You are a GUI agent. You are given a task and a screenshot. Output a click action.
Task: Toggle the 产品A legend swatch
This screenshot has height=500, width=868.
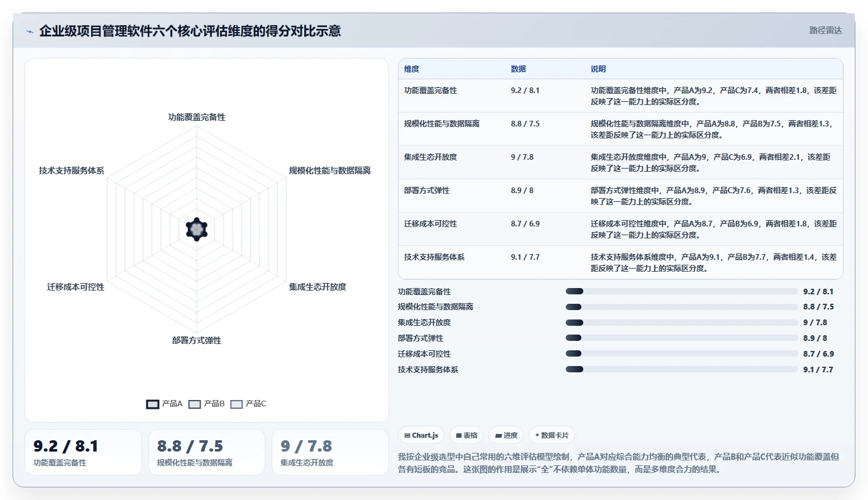tap(152, 404)
